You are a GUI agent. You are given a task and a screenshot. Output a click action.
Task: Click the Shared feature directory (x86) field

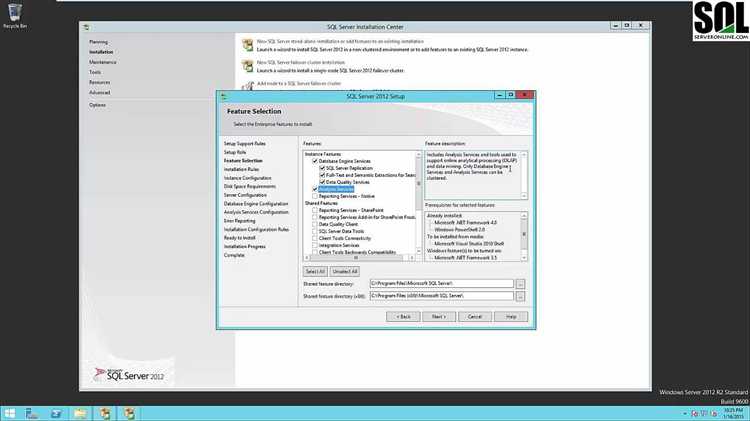point(441,296)
